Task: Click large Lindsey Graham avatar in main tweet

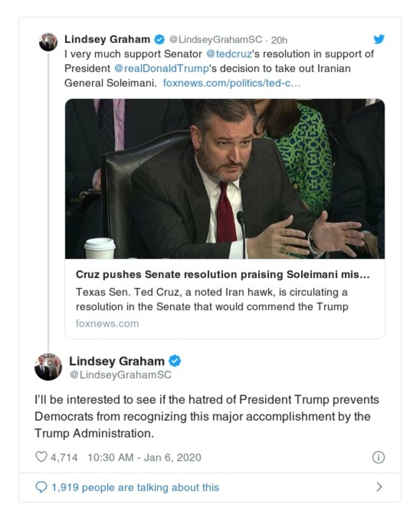Action: (x=48, y=366)
